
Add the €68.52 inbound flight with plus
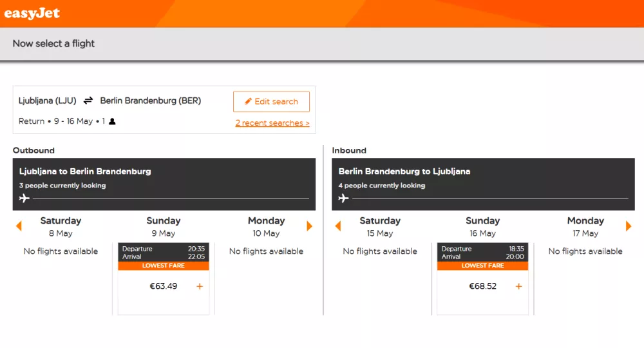(x=518, y=286)
